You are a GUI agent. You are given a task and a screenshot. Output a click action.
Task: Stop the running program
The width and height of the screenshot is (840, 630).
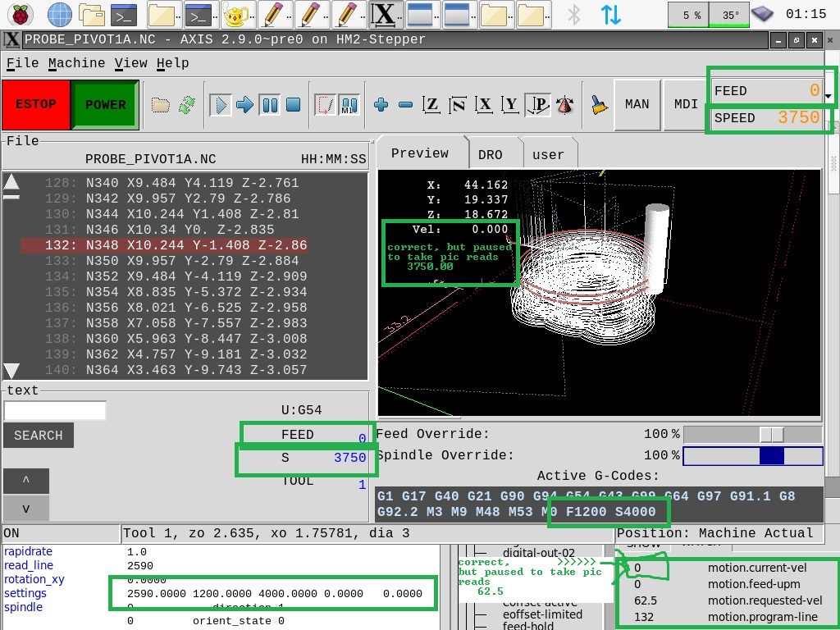point(293,105)
